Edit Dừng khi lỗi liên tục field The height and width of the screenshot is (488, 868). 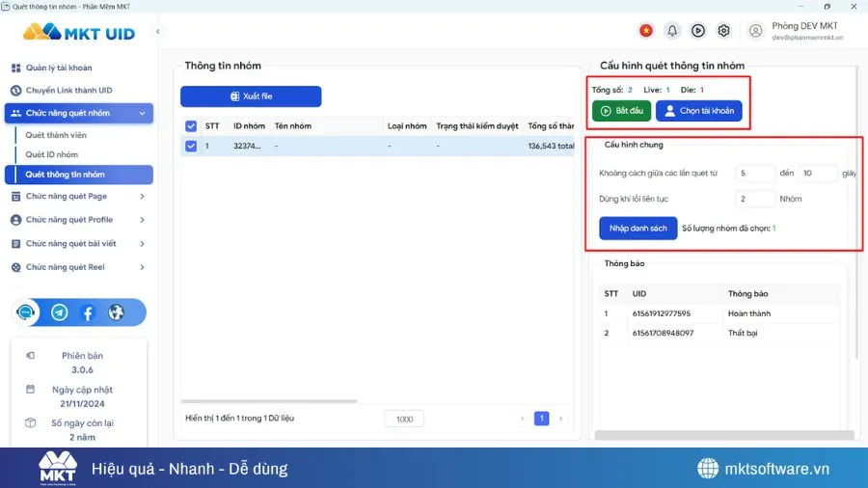click(x=755, y=199)
